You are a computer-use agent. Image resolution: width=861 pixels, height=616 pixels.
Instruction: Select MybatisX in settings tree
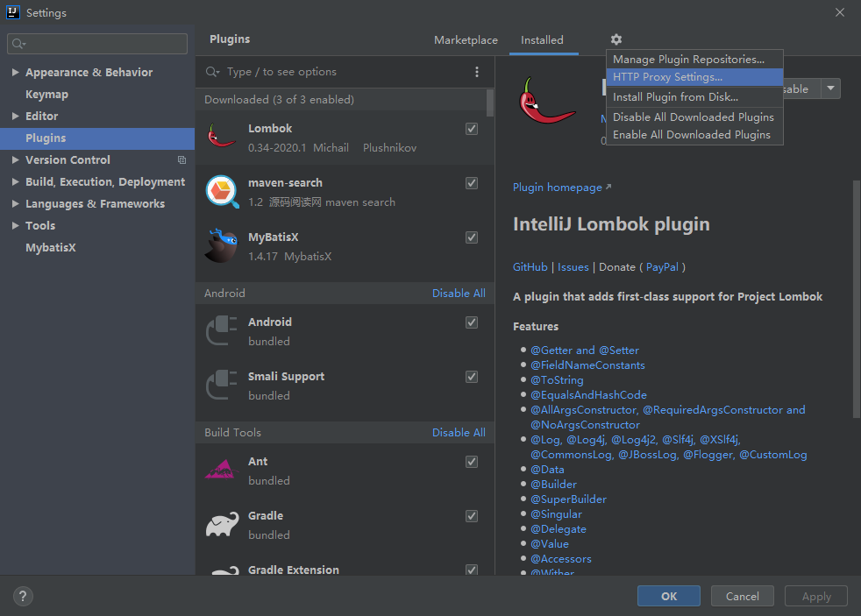(51, 248)
